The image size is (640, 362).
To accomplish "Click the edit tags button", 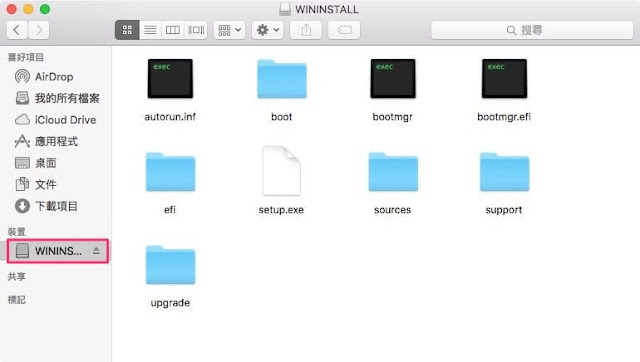I will pyautogui.click(x=344, y=30).
